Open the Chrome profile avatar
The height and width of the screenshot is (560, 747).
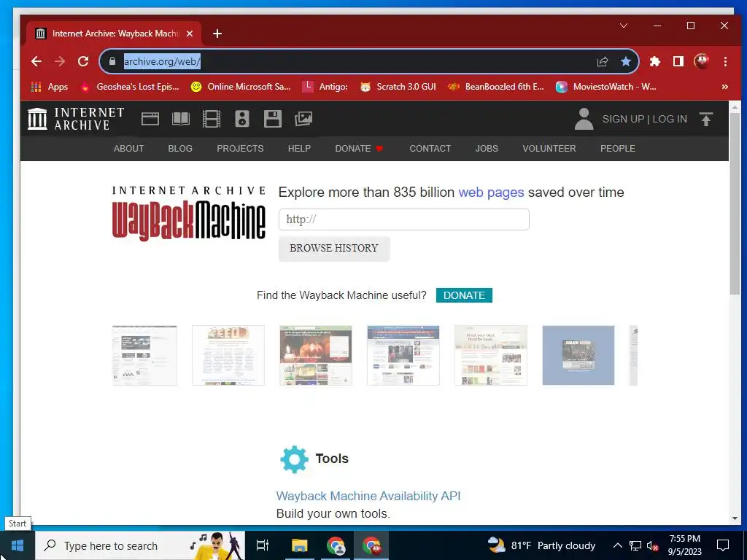pyautogui.click(x=701, y=61)
